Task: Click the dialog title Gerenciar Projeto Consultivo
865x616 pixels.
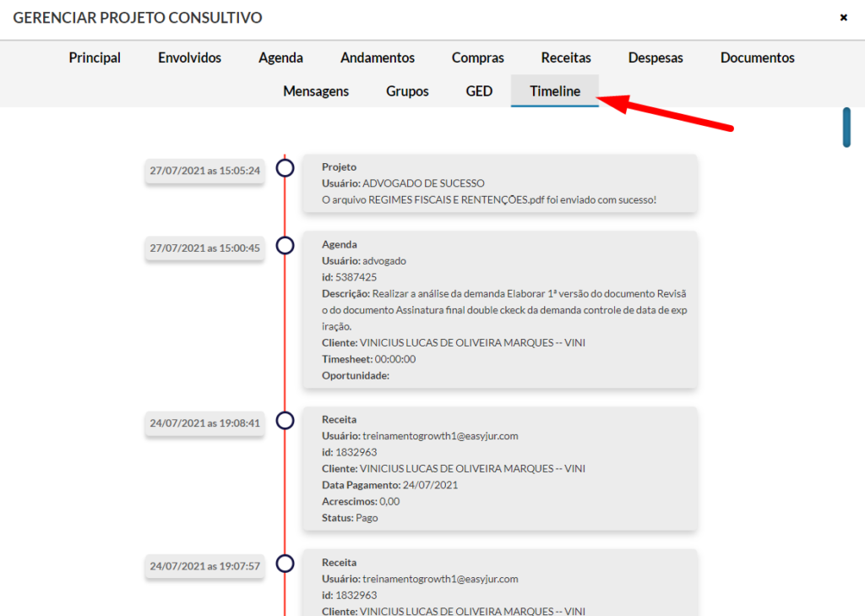Action: 138,18
